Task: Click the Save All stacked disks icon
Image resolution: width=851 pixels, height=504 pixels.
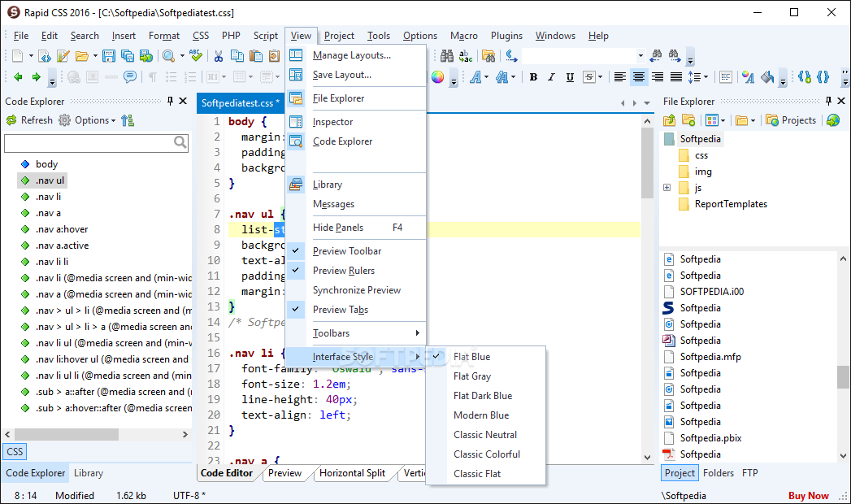Action: coord(128,56)
